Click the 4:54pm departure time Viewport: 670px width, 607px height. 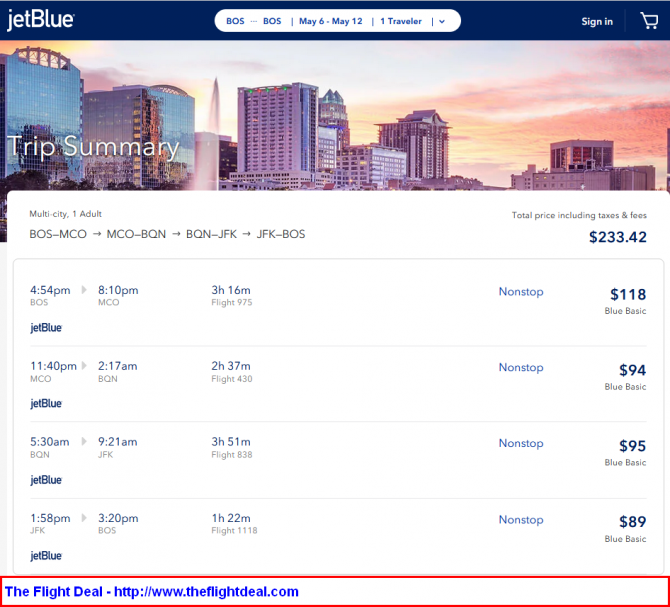point(50,290)
